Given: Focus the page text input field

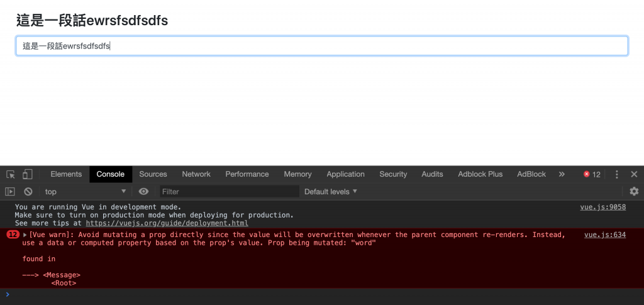Looking at the screenshot, I should [322, 46].
